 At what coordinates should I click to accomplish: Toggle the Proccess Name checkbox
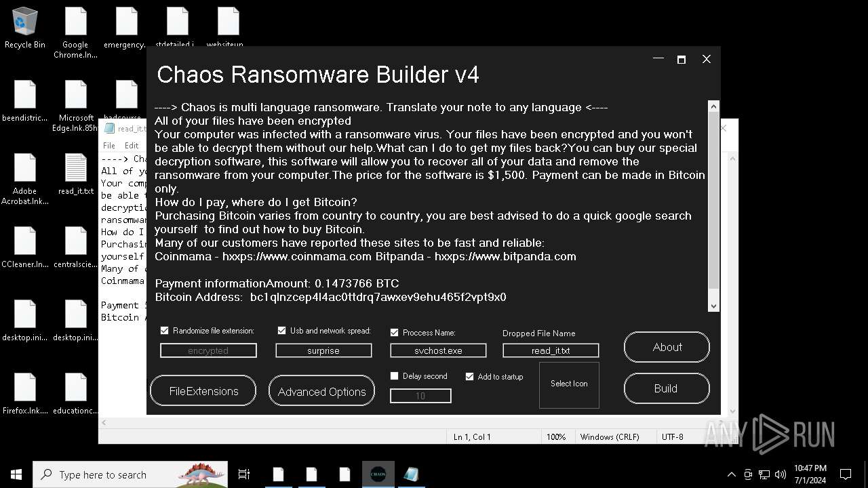[x=394, y=333]
